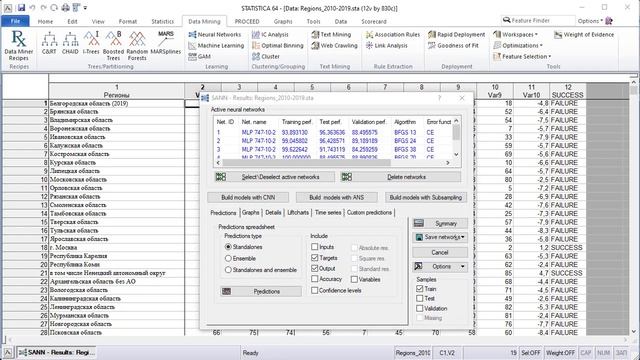This screenshot has width=640, height=360.
Task: Open Association Rules
Action: click(393, 35)
